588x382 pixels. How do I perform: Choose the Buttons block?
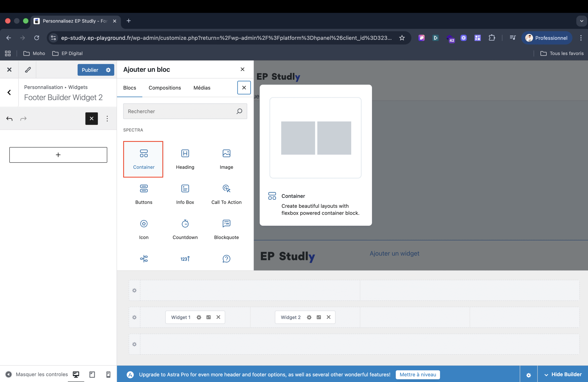pyautogui.click(x=144, y=194)
